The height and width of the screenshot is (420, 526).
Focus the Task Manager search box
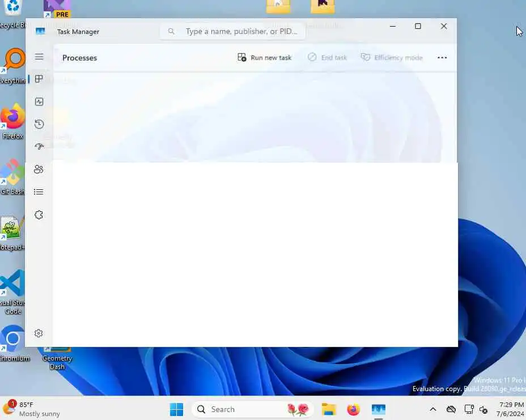point(232,31)
